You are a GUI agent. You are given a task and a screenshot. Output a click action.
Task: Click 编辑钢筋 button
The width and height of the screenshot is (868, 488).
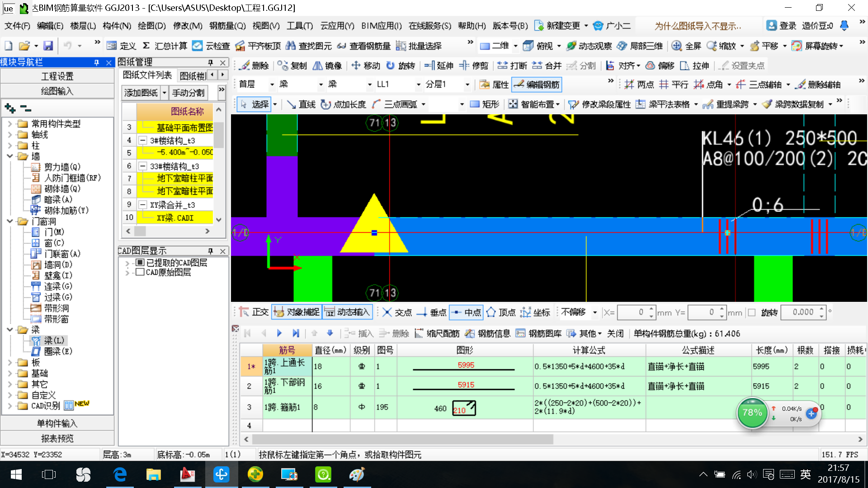tap(537, 84)
